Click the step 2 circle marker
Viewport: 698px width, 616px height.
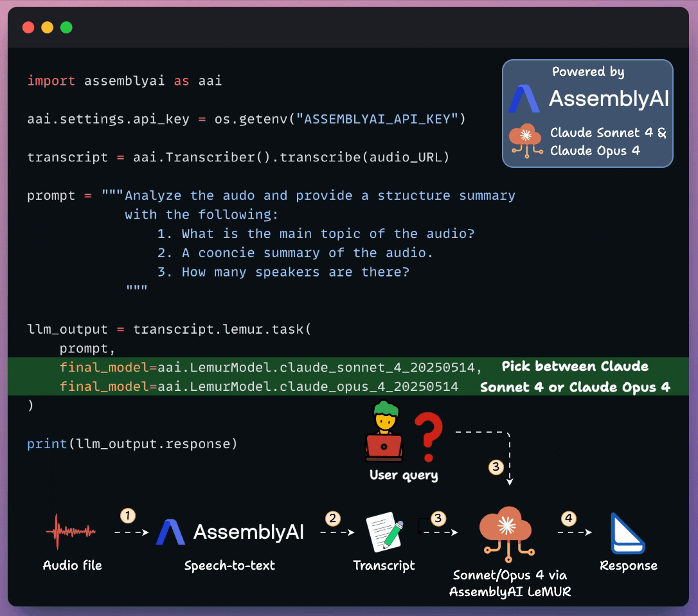[333, 518]
